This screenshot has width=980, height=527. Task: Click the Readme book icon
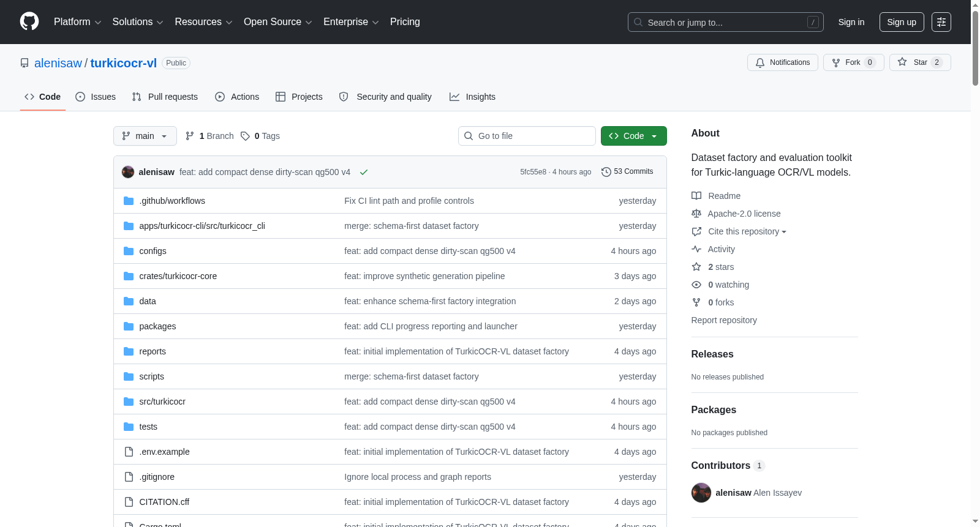[x=696, y=196]
